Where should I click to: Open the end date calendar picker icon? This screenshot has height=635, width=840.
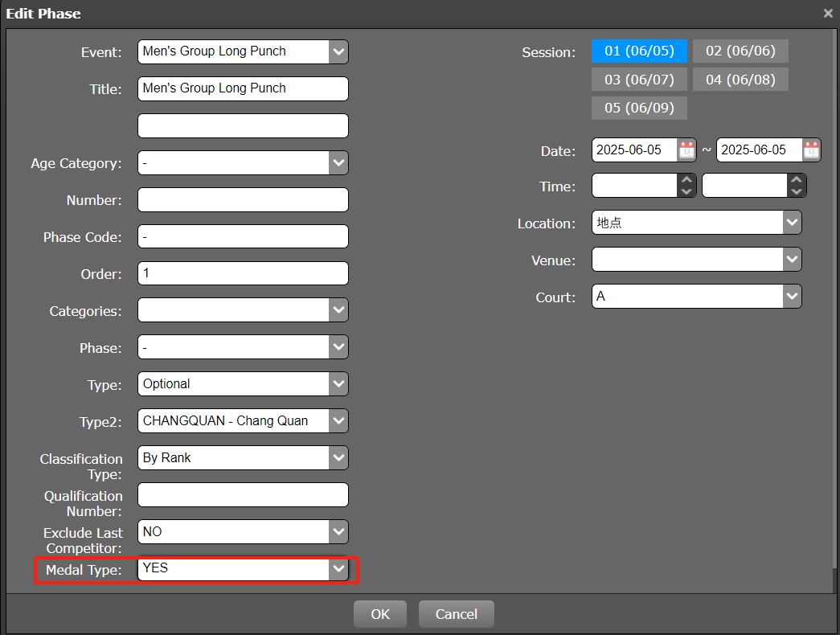[x=811, y=150]
